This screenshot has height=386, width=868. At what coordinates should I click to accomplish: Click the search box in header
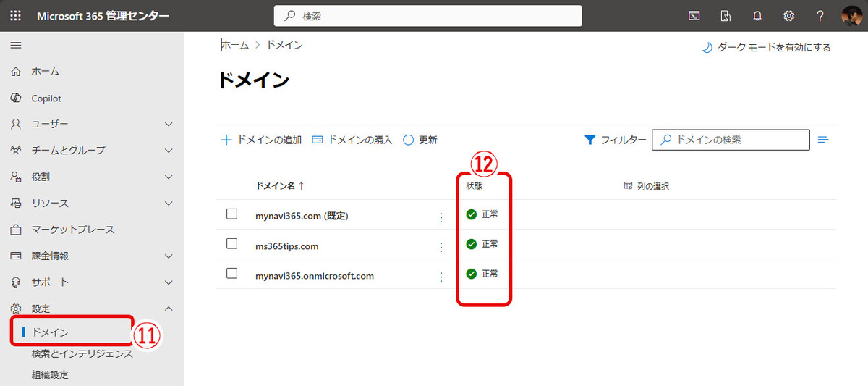(x=427, y=15)
